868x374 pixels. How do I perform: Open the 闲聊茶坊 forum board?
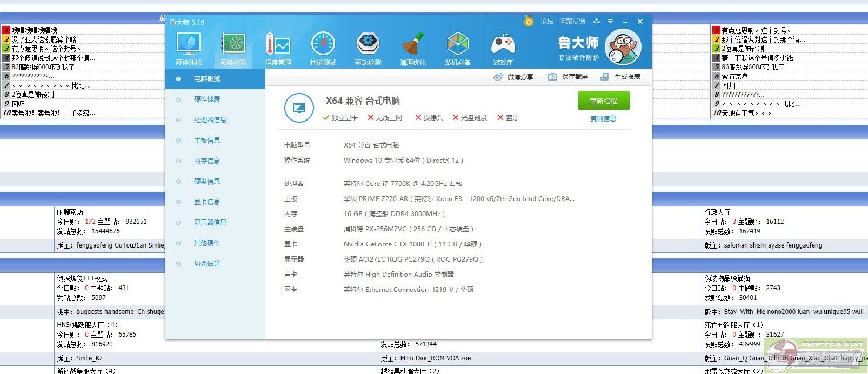[70, 212]
